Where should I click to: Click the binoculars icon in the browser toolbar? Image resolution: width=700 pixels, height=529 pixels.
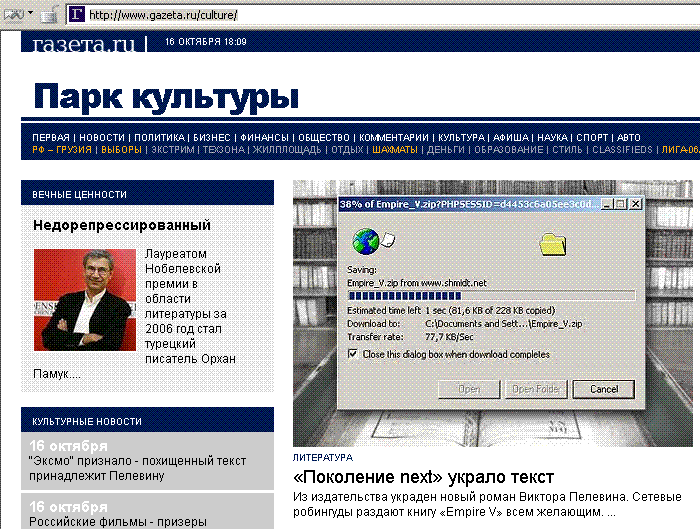[11, 14]
